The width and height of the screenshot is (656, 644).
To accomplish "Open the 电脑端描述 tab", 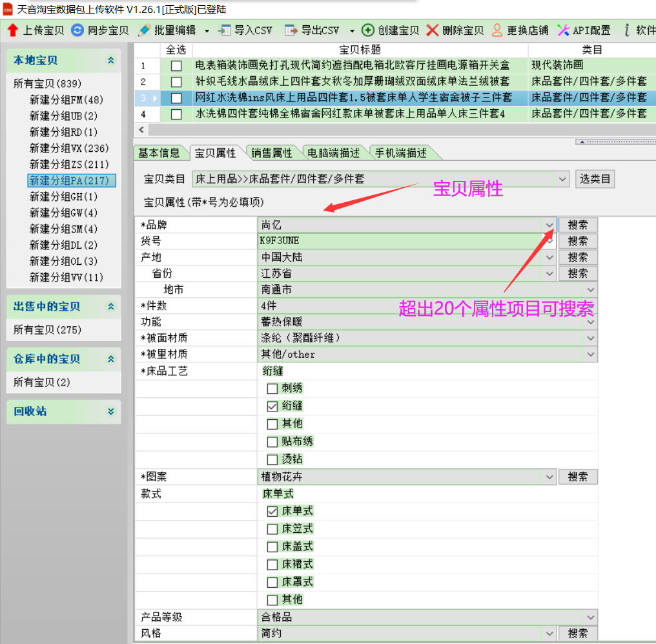I will point(333,153).
